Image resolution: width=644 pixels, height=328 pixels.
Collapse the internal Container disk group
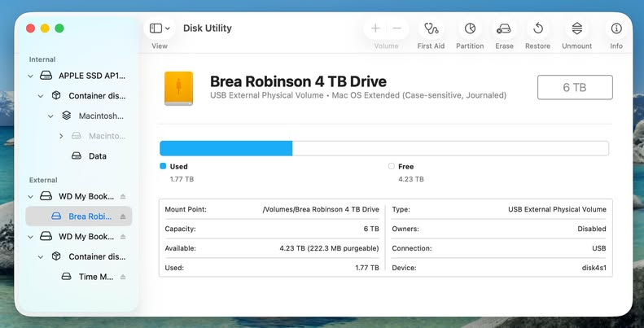tap(41, 96)
